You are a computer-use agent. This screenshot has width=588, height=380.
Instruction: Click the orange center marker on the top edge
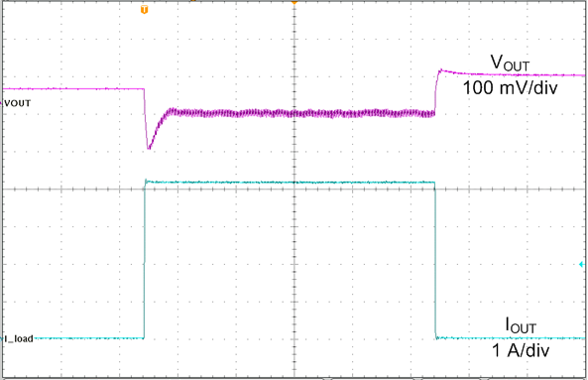[x=294, y=2]
